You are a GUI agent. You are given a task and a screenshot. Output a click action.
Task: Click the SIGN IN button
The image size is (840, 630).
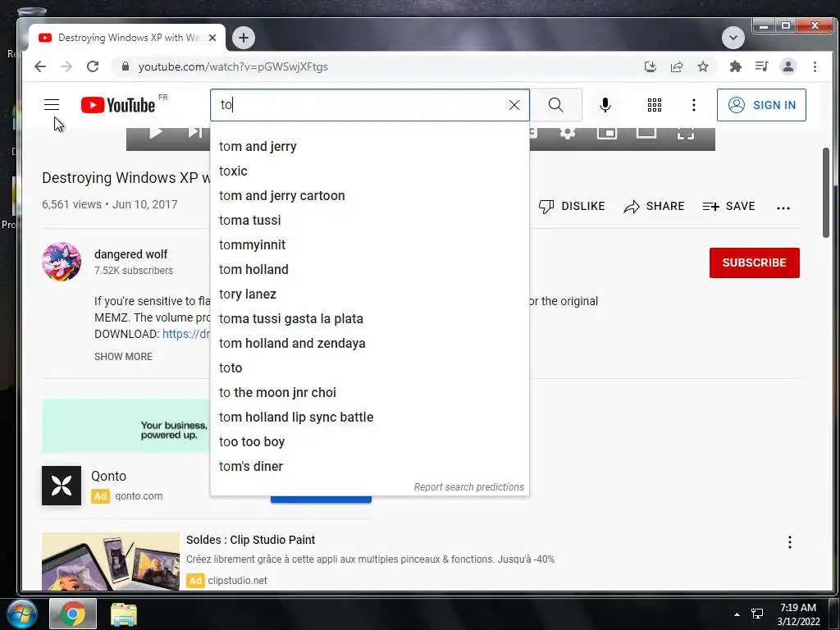[761, 105]
